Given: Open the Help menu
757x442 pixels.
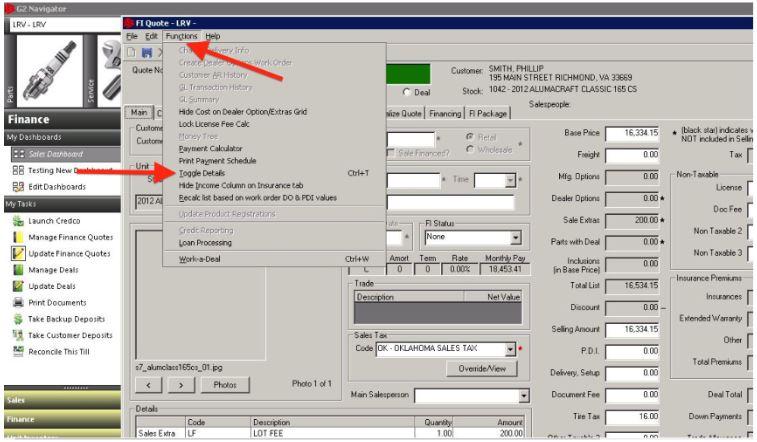Looking at the screenshot, I should coord(212,36).
